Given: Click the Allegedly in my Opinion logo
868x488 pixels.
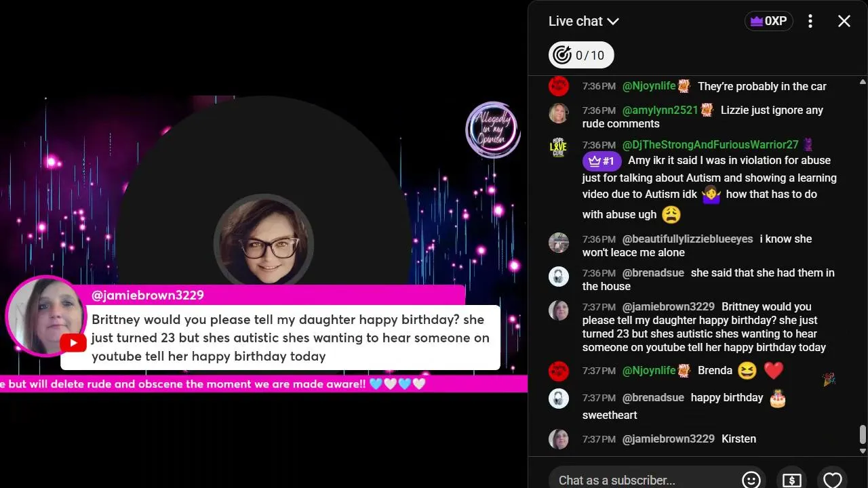Looking at the screenshot, I should click(492, 129).
